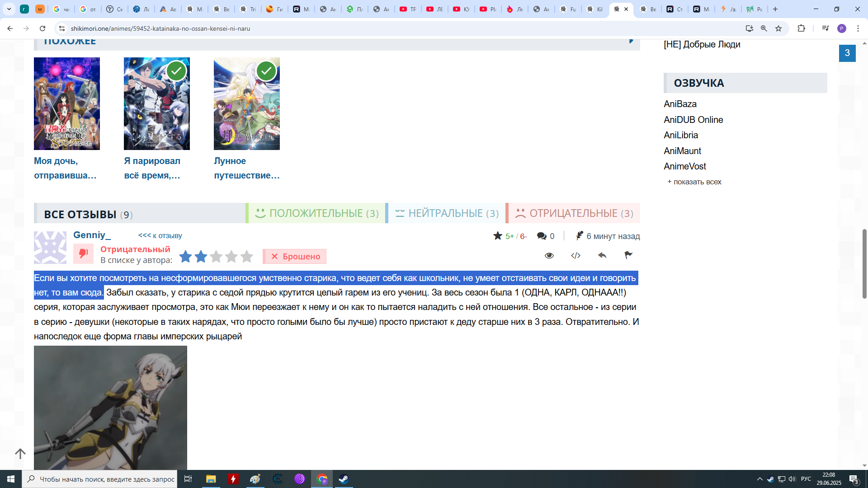
Task: Toggle green checkmark on Я парировал poster
Action: (176, 71)
